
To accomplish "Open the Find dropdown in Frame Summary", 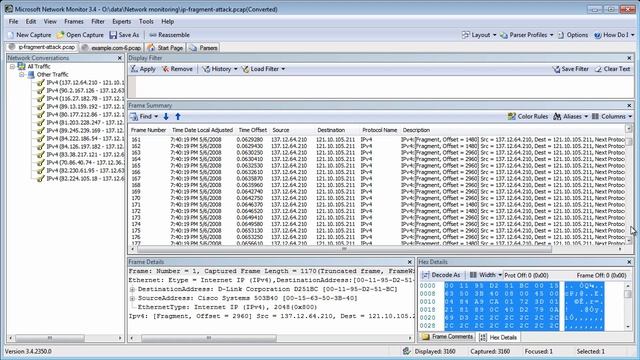I will tap(144, 117).
